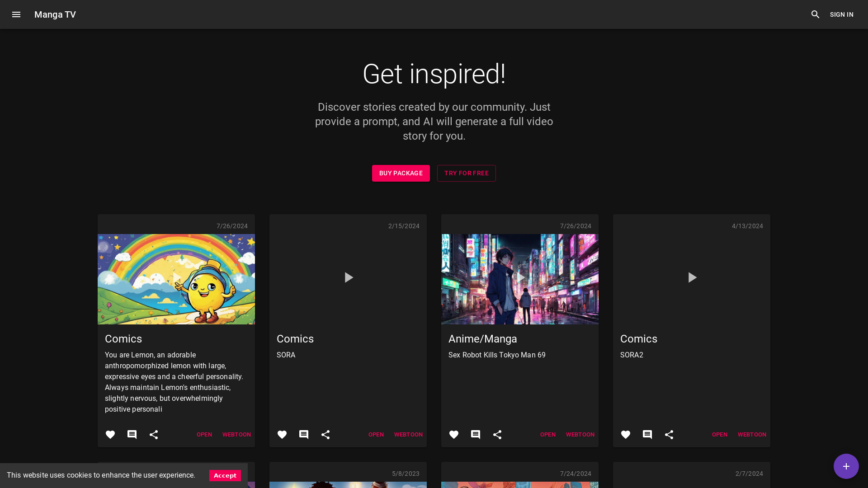This screenshot has width=868, height=488.
Task: Open comments on the SORA2 card
Action: pyautogui.click(x=647, y=435)
